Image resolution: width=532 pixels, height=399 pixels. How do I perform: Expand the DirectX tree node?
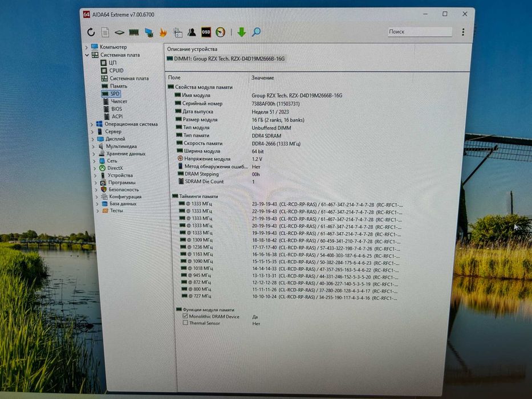(x=95, y=168)
